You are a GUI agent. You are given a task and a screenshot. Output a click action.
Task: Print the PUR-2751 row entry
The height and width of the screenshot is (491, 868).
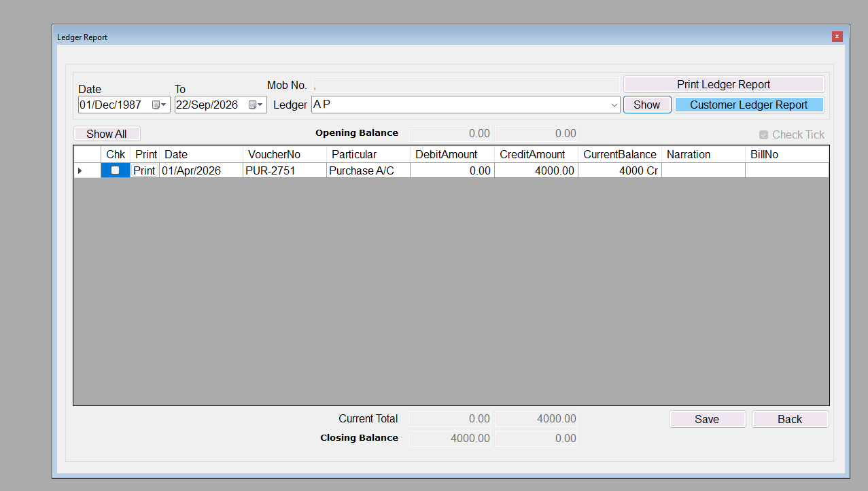(144, 170)
